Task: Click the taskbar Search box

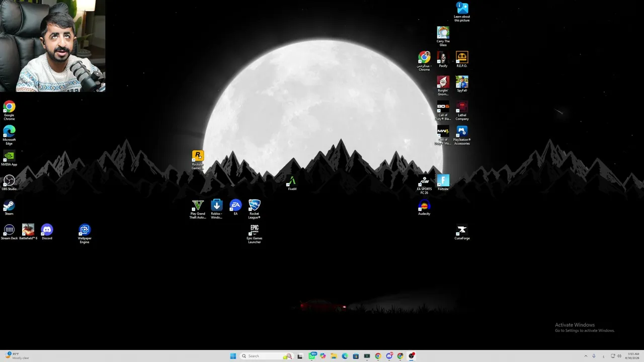Action: 267,356
